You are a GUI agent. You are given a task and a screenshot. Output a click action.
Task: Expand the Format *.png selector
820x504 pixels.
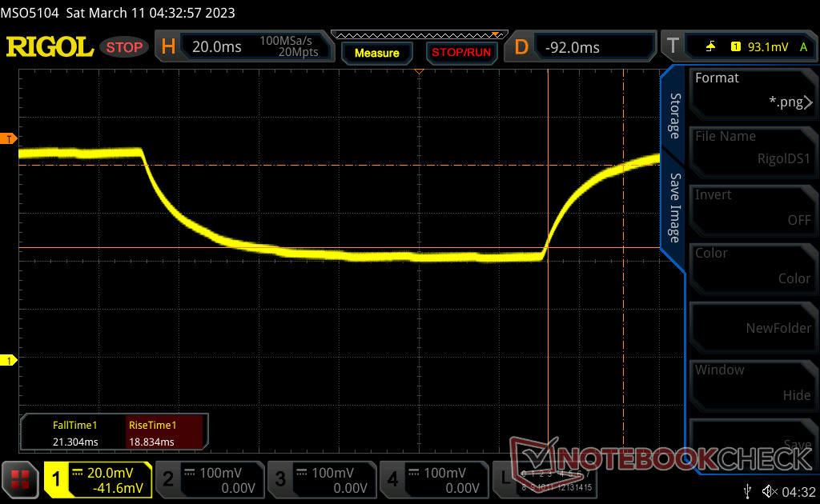tap(752, 90)
